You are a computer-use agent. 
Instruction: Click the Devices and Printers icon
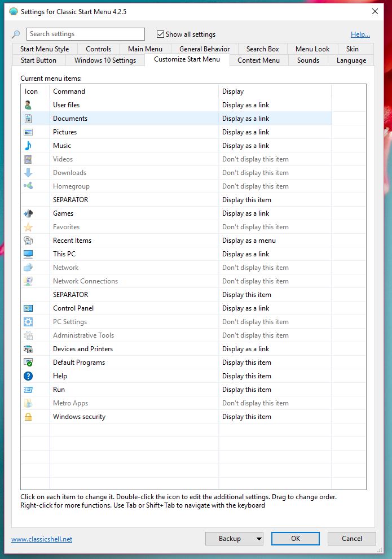(28, 349)
